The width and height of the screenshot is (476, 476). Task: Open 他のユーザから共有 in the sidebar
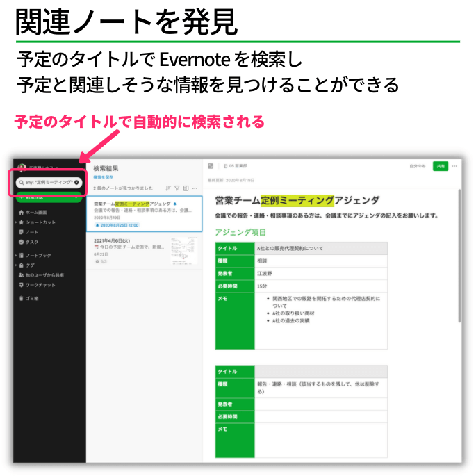point(41,275)
